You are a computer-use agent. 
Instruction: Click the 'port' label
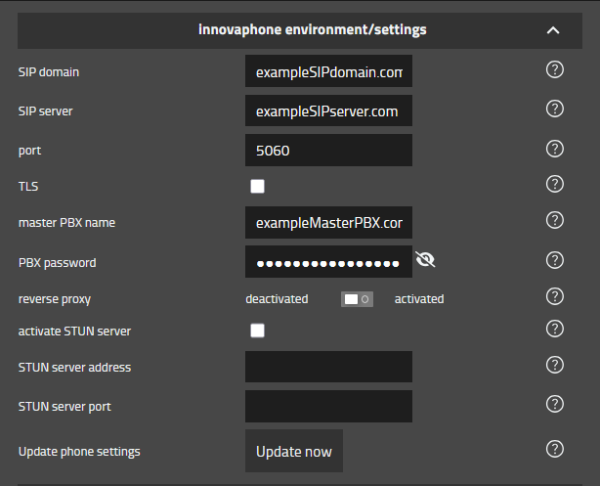[29, 151]
